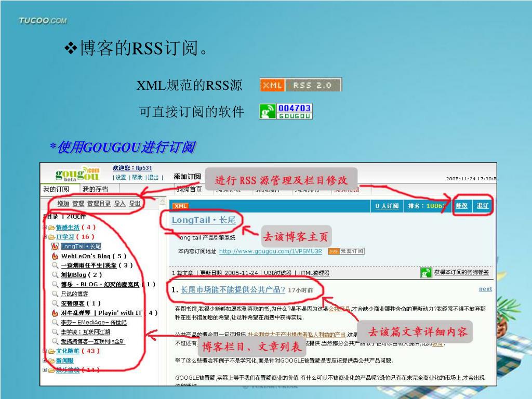532x399 pixels.
Task: Open the 设置 link
Action: click(x=121, y=177)
